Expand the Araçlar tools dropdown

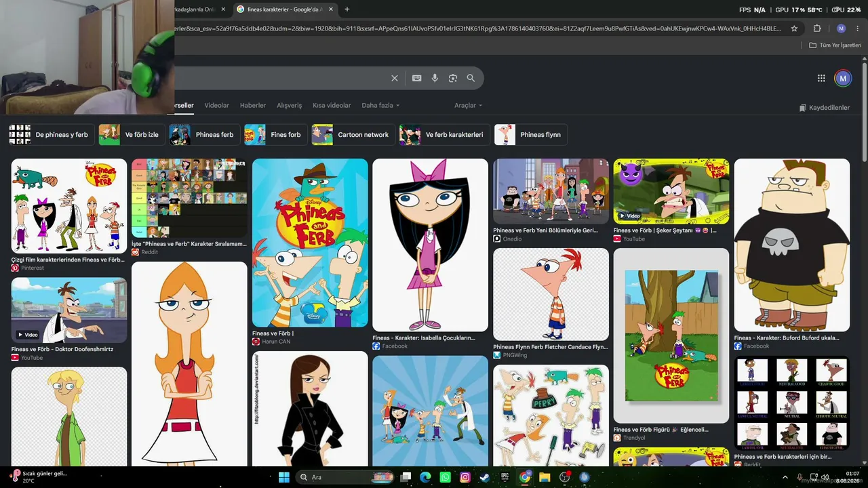469,106
